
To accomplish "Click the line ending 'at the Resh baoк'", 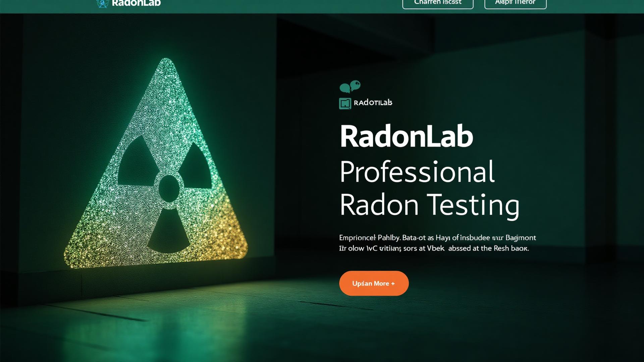I will tap(434, 248).
